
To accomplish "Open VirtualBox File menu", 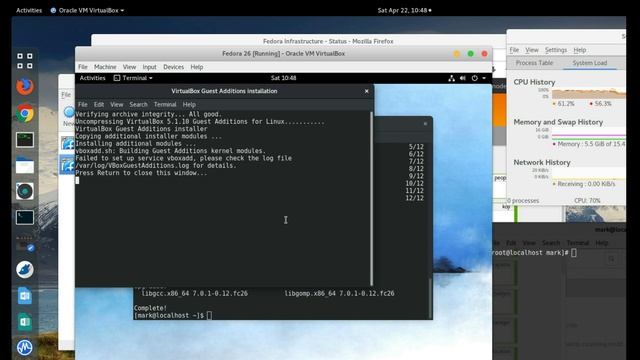I will click(83, 67).
